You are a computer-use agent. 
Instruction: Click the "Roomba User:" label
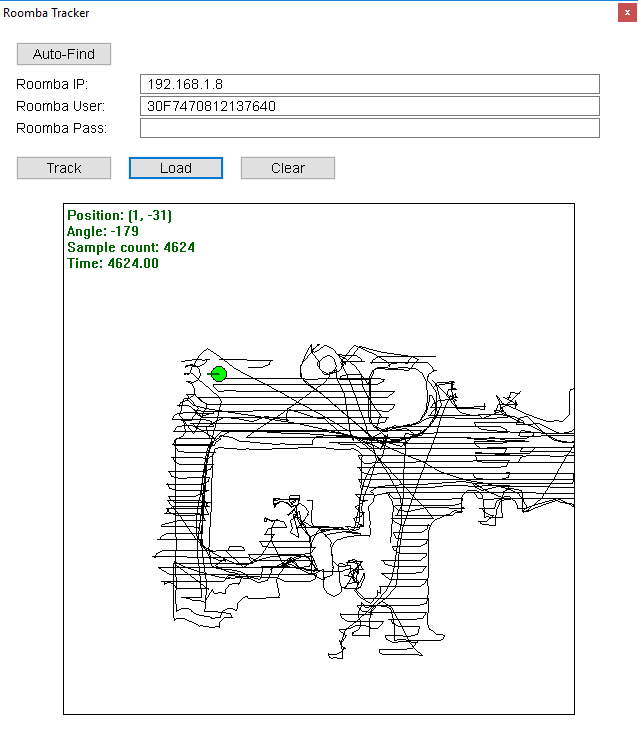pyautogui.click(x=60, y=106)
